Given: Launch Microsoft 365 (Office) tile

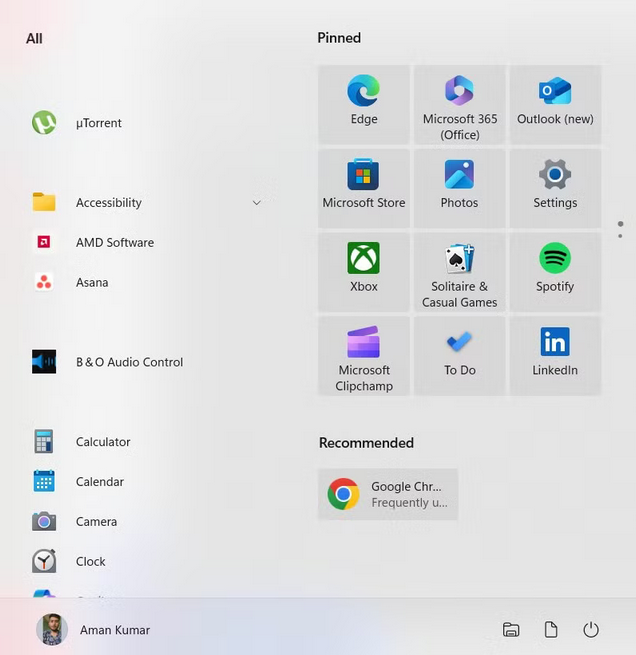Looking at the screenshot, I should (x=459, y=104).
